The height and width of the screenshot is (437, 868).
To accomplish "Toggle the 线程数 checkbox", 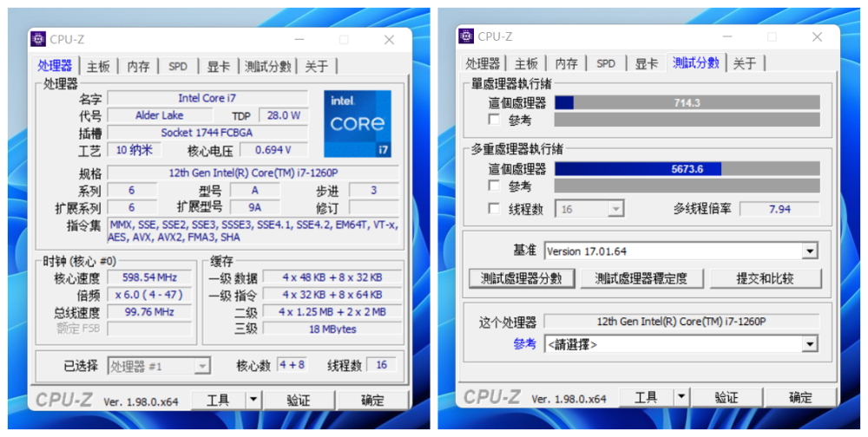I will (495, 209).
